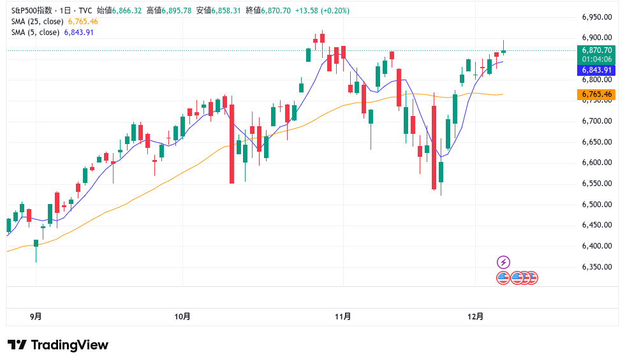Click the 12月 label on time axis
Viewport: 625px width, 364px height.
[x=475, y=316]
